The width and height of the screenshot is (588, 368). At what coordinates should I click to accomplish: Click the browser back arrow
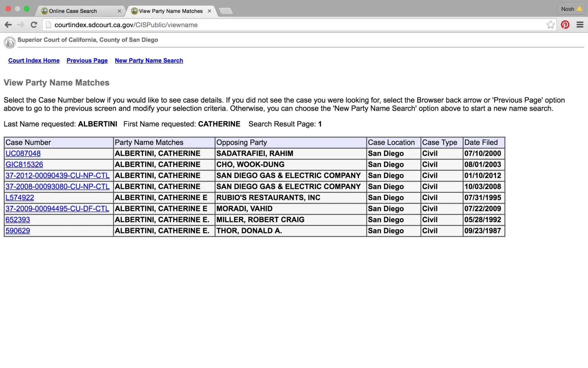point(8,25)
